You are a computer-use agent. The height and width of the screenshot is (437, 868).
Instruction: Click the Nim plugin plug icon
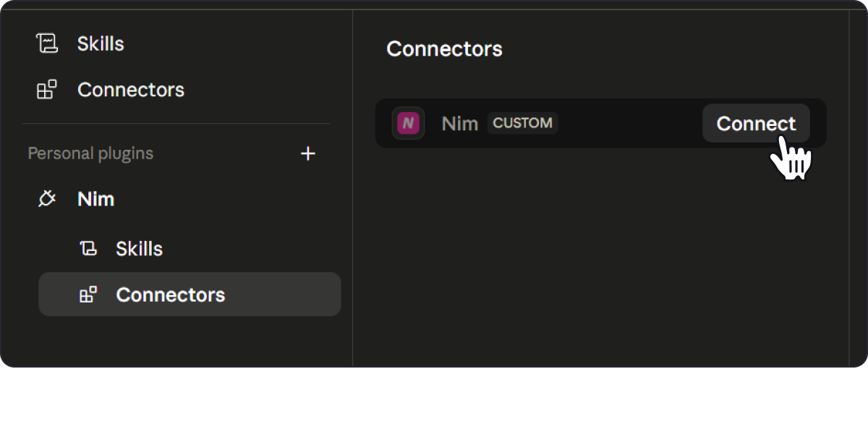point(47,199)
